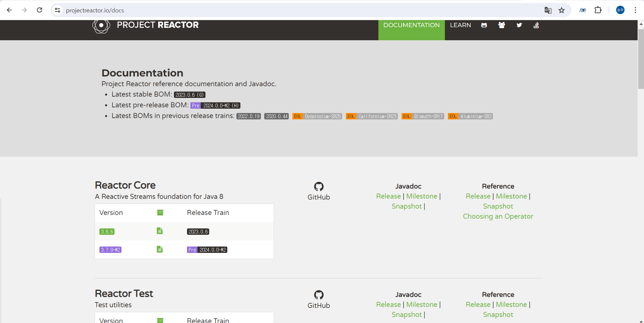Open Reactor Test Javadoc Milestone link
Viewport: 644px width, 323px height.
click(x=422, y=305)
